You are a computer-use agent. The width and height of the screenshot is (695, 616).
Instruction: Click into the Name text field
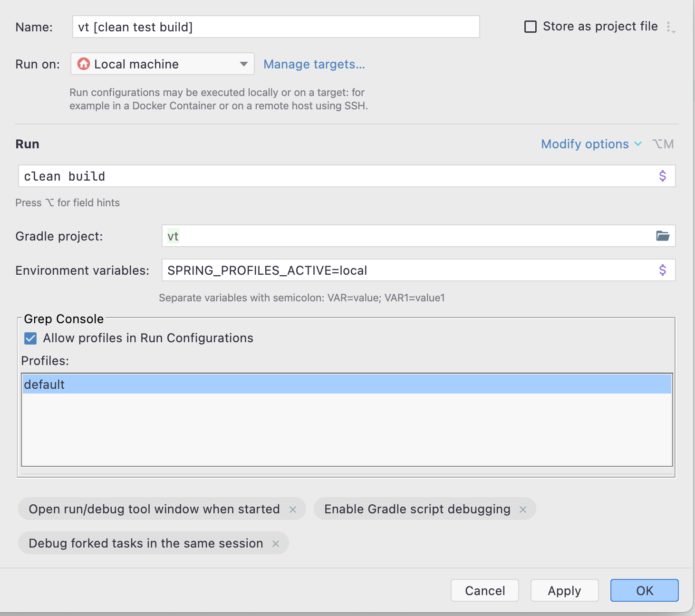tap(276, 27)
